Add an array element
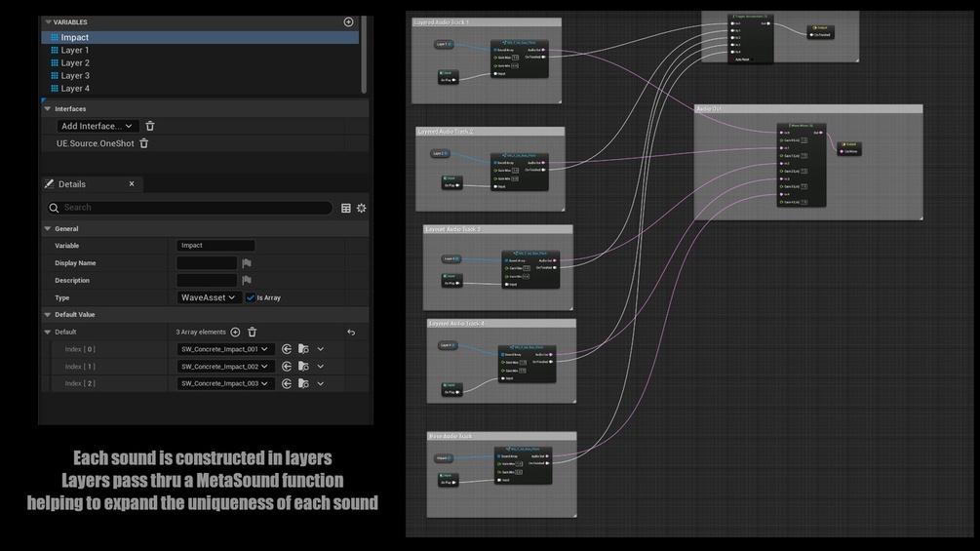 [x=235, y=333]
